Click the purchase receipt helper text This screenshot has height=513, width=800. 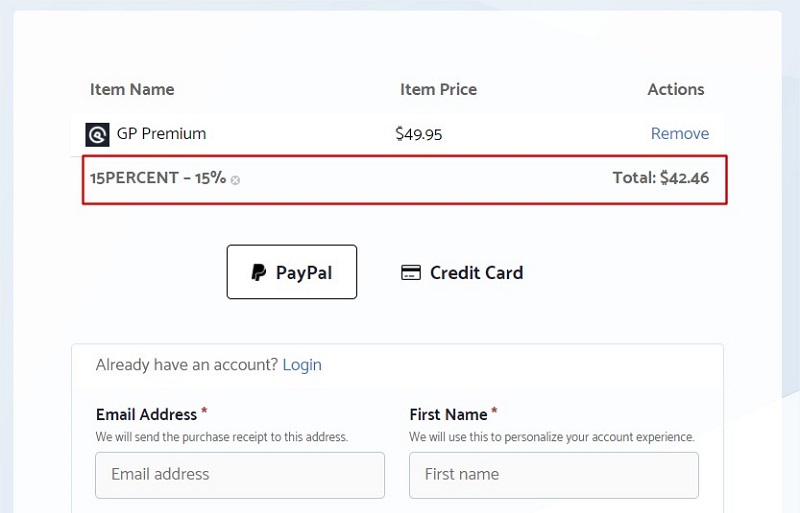click(x=221, y=437)
